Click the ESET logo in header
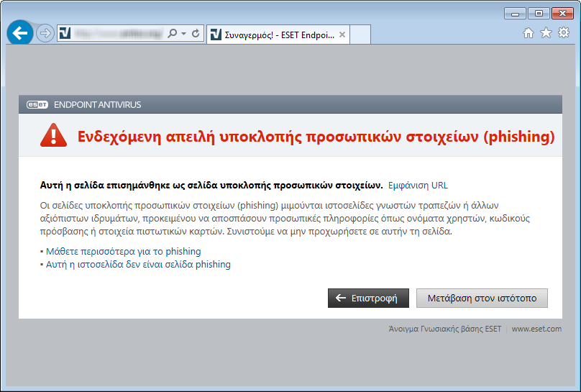Image resolution: width=581 pixels, height=392 pixels. tap(37, 105)
